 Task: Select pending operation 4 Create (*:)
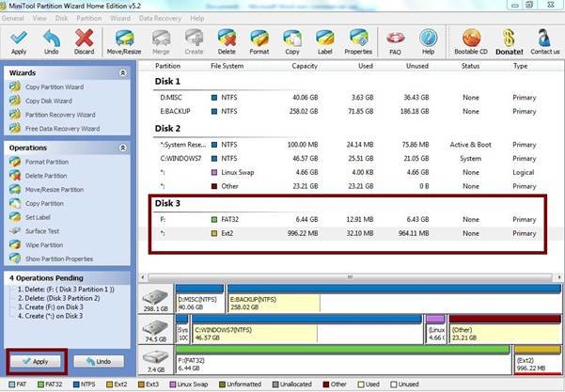pyautogui.click(x=51, y=316)
